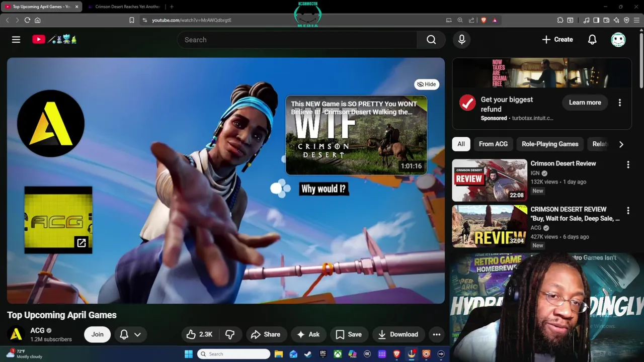Dislike the video with thumbs down
644x362 pixels.
click(x=230, y=334)
